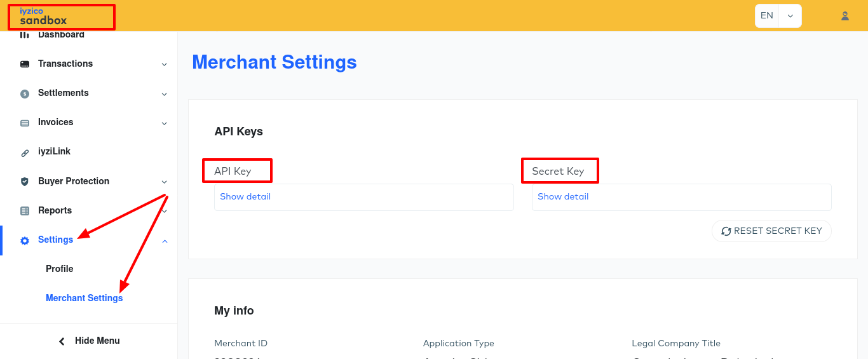The image size is (868, 359).
Task: Click the iyziLink chain icon
Action: pyautogui.click(x=25, y=152)
